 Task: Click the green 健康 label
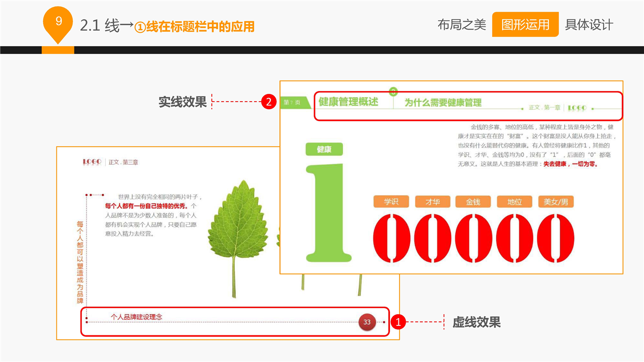[x=324, y=149]
